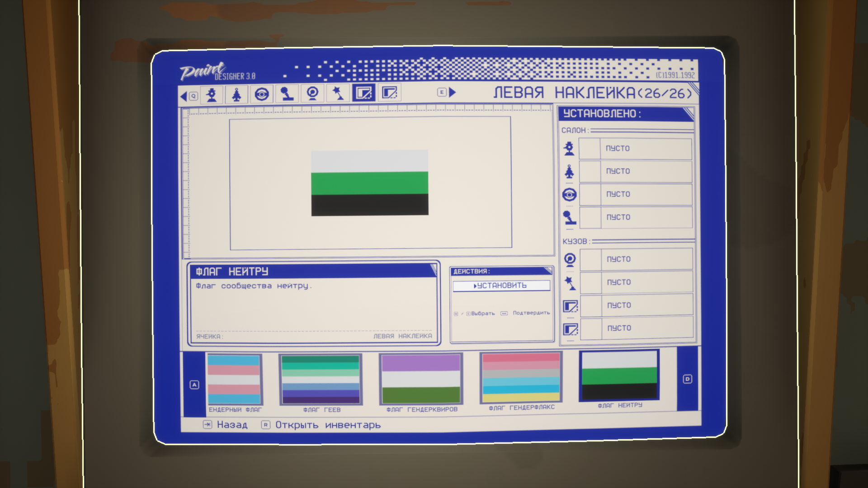This screenshot has height=488, width=868.
Task: Select the highlighted left sticker toolbar icon
Action: [x=363, y=93]
